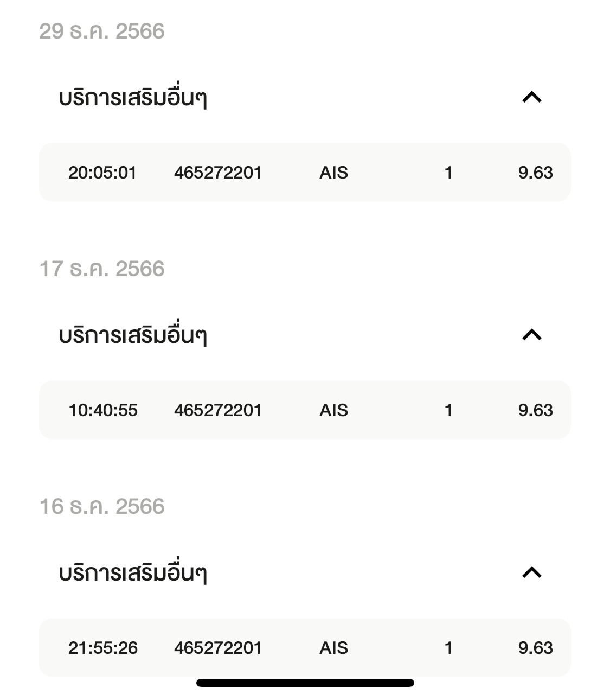Screen dimensions: 610x700
Task: Tap the 9.63 amount in the 21:55:26 row
Action: pyautogui.click(x=535, y=648)
